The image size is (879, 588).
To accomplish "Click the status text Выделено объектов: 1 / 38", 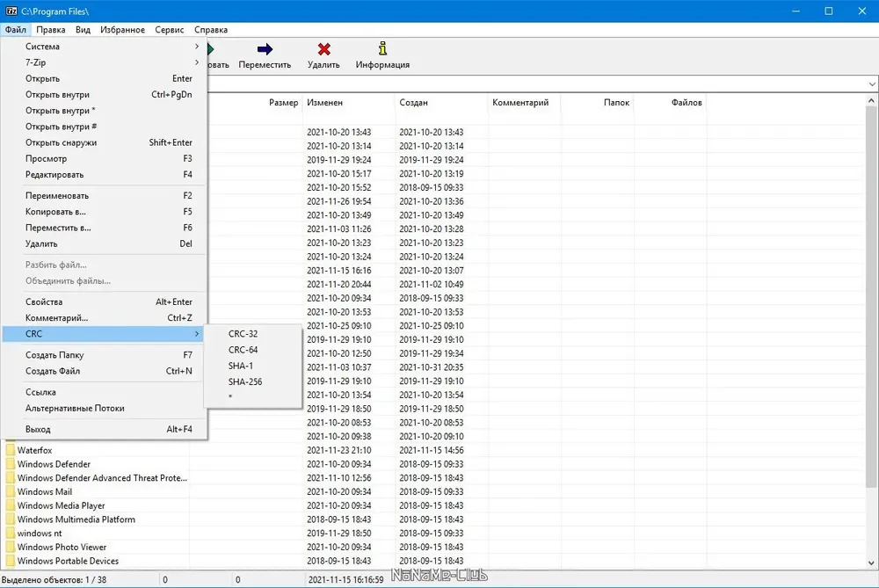I will (x=54, y=579).
